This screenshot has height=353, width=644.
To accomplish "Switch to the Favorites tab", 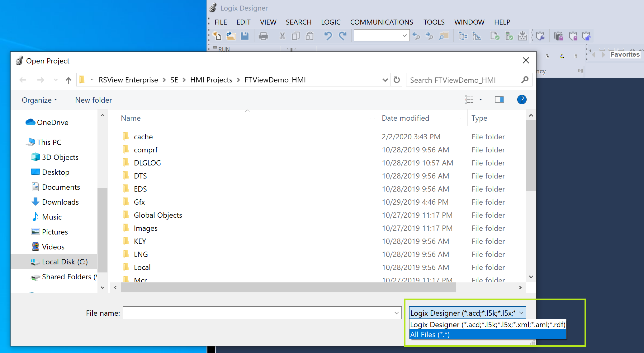I will tap(625, 54).
